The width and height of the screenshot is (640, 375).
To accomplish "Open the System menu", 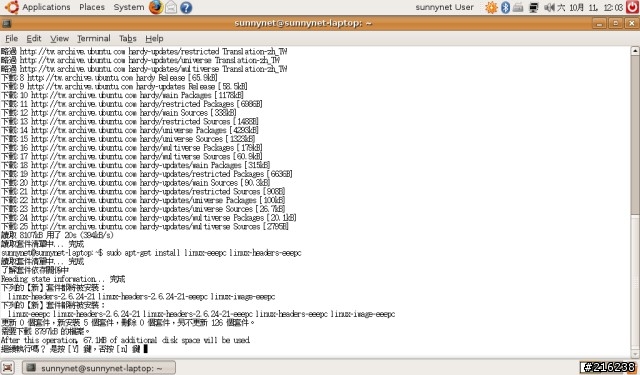I will click(x=129, y=7).
